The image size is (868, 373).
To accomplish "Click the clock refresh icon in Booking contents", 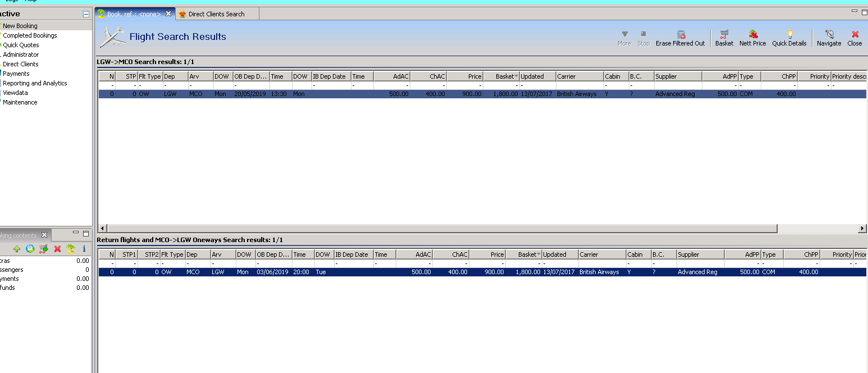I will coord(30,248).
